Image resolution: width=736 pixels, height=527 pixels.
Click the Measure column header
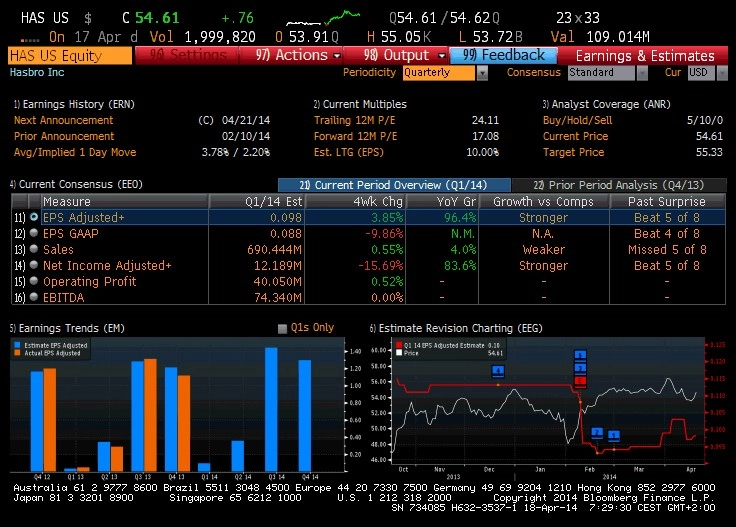tap(124, 202)
